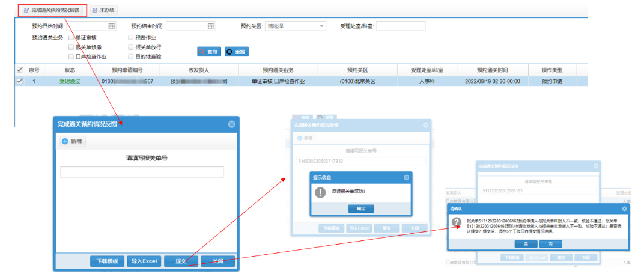Select the 受理通过 status cell
Image resolution: width=644 pixels, height=280 pixels.
[70, 81]
